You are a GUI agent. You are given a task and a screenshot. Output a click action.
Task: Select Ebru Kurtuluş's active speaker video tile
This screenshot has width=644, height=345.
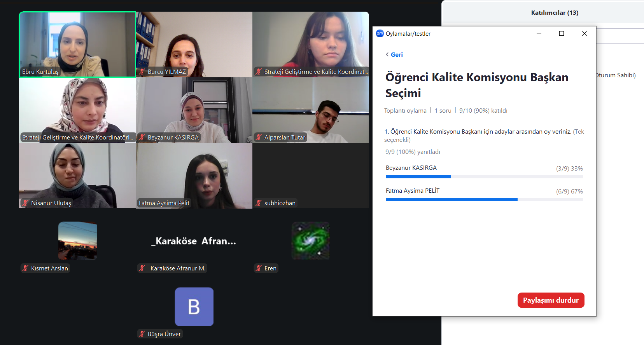(x=77, y=44)
